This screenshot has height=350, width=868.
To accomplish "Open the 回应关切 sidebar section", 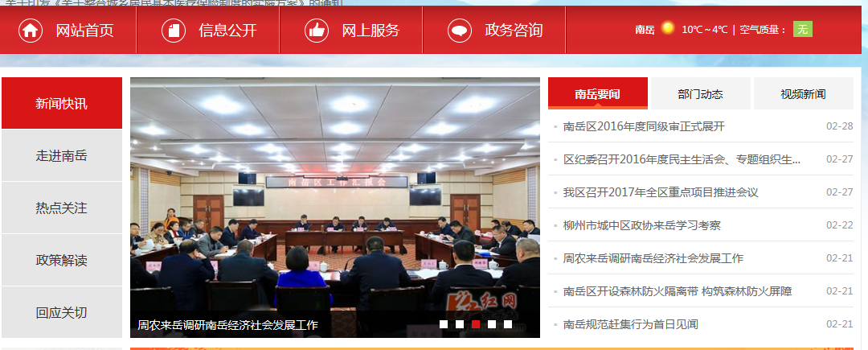I will pyautogui.click(x=62, y=312).
